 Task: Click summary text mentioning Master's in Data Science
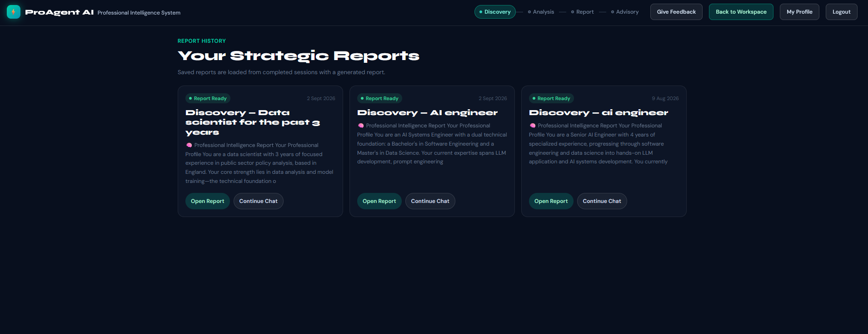pyautogui.click(x=432, y=144)
